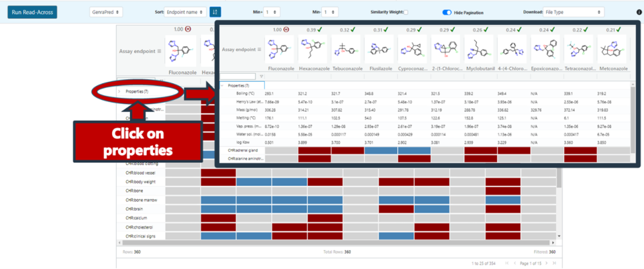Click the horizontal scrollbar's right arrow
Image resolution: width=644 pixels, height=269 pixels.
tap(552, 242)
